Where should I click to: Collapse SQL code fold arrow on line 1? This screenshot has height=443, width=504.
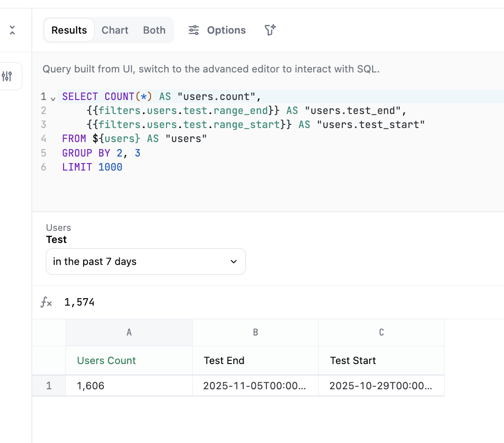[x=53, y=98]
